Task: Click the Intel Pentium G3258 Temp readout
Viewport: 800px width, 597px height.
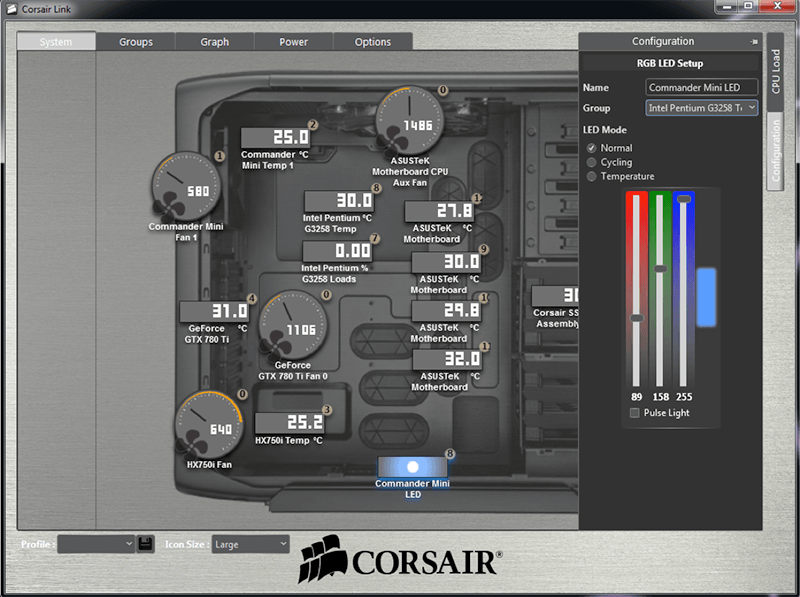Action: (x=339, y=201)
